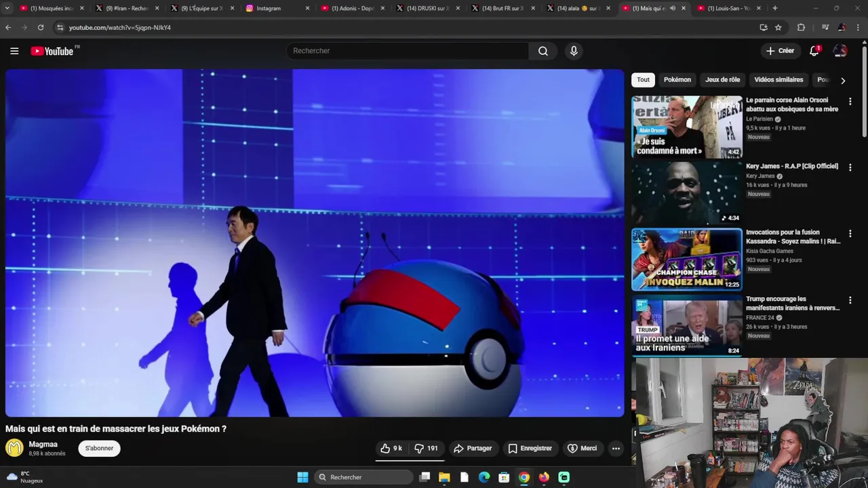This screenshot has width=868, height=488.
Task: Open the Champion Chase Raid thumbnail
Action: (x=687, y=259)
